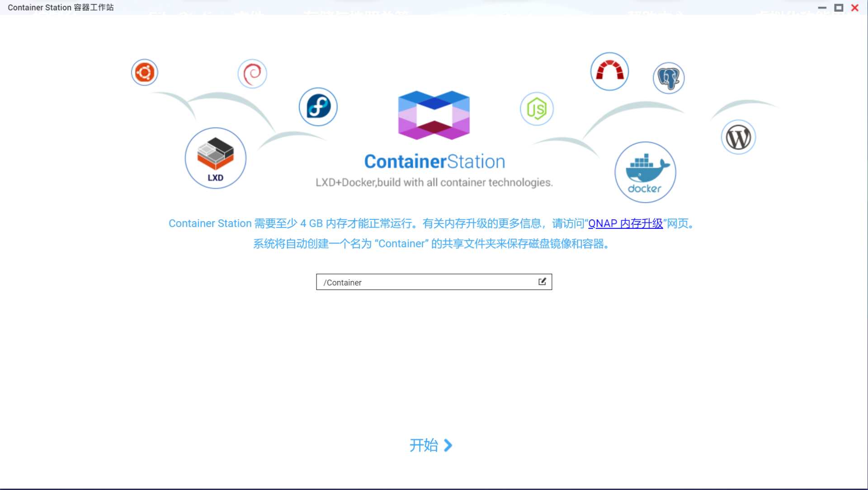This screenshot has width=868, height=490.
Task: Click the Ubuntu logo icon
Action: tap(144, 72)
